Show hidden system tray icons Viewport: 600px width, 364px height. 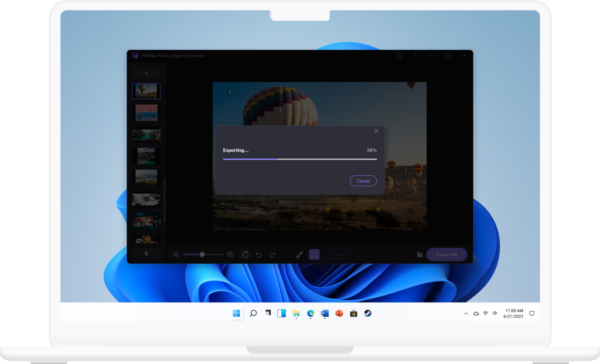pyautogui.click(x=466, y=313)
